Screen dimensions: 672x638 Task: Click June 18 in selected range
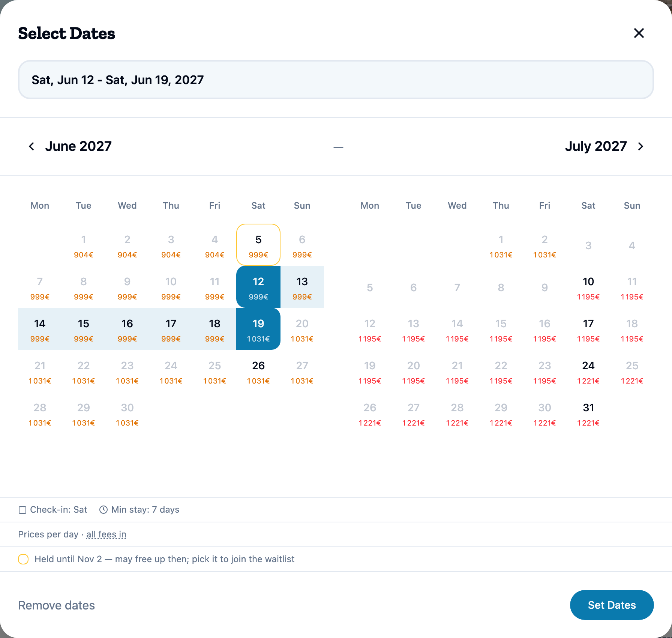(214, 329)
